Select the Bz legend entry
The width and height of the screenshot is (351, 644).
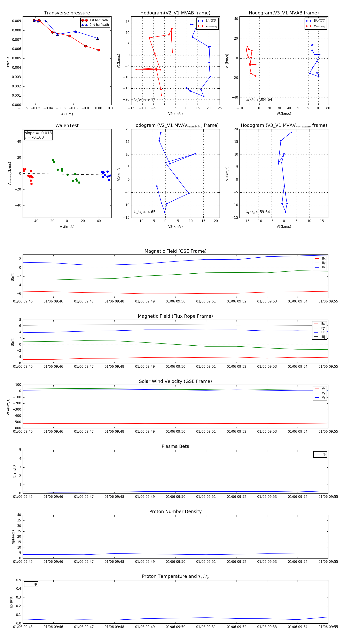(x=320, y=267)
